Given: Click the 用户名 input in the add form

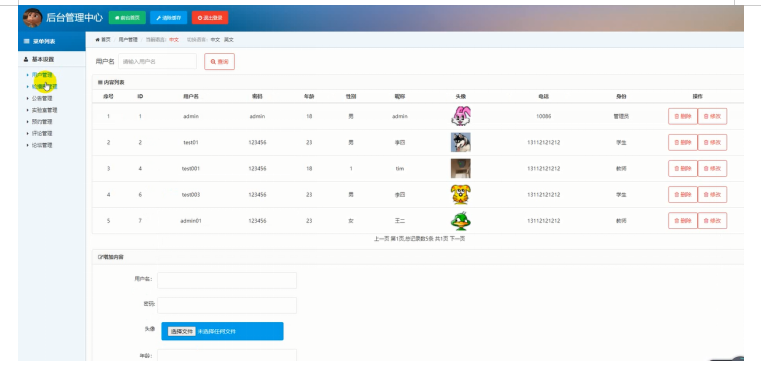Looking at the screenshot, I should point(227,280).
